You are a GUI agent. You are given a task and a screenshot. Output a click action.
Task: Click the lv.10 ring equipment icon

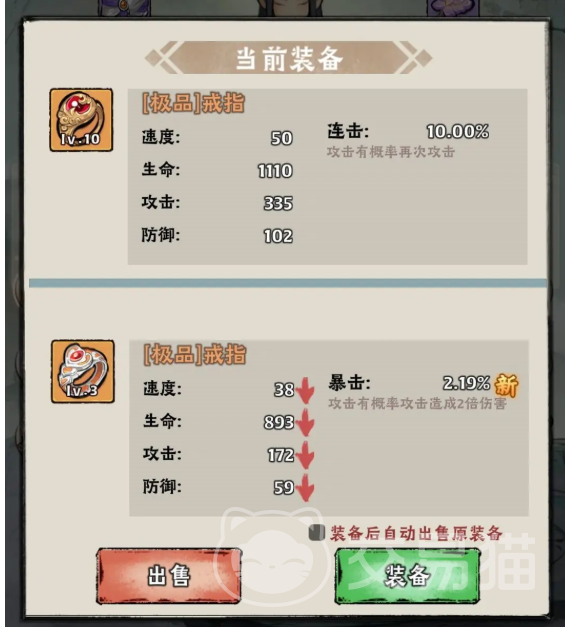tap(81, 120)
